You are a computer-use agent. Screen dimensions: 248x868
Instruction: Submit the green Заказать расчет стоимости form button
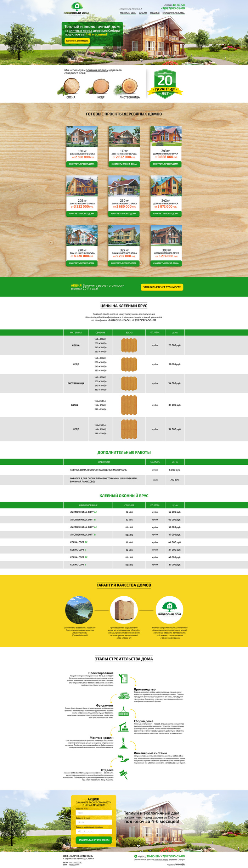pyautogui.click(x=94, y=840)
